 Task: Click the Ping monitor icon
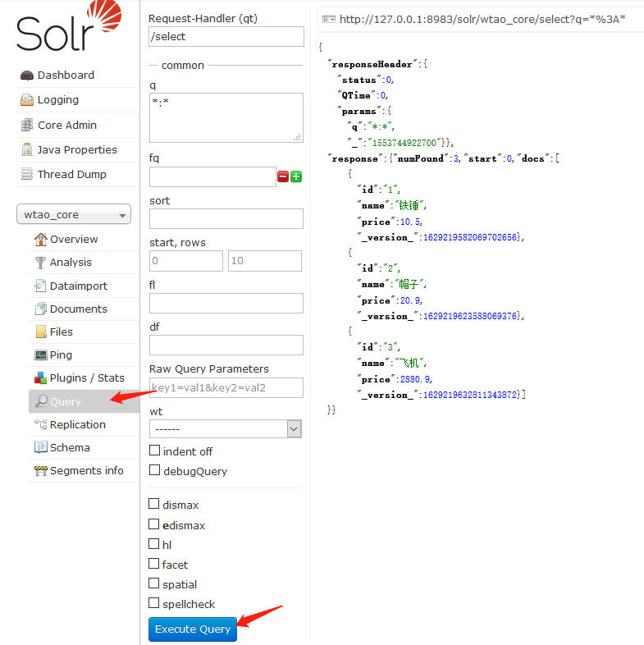tap(41, 355)
